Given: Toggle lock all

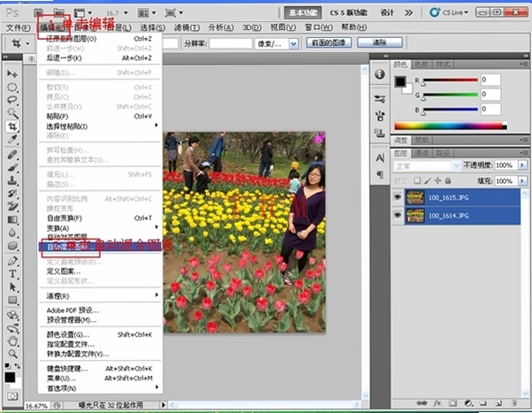Looking at the screenshot, I should pos(448,180).
